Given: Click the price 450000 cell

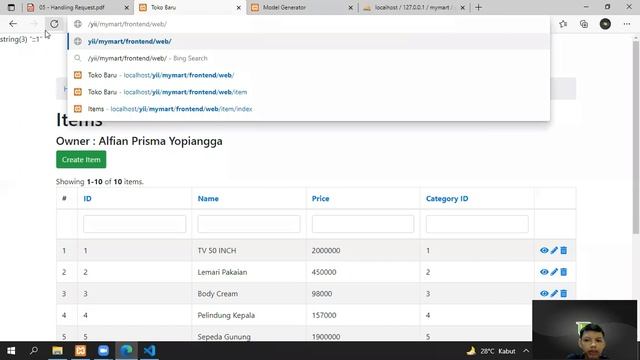Looking at the screenshot, I should (x=363, y=272).
